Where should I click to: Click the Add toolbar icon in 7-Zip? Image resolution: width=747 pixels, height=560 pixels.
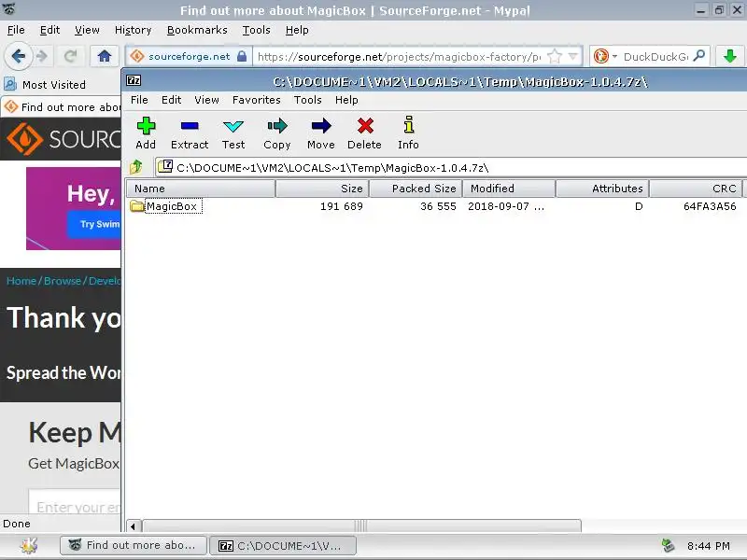(x=146, y=126)
